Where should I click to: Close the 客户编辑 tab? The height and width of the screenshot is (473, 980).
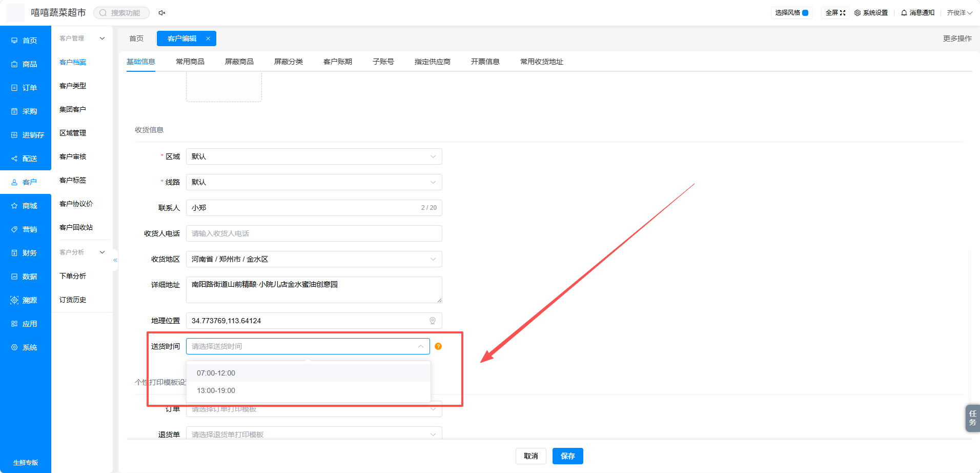tap(208, 38)
